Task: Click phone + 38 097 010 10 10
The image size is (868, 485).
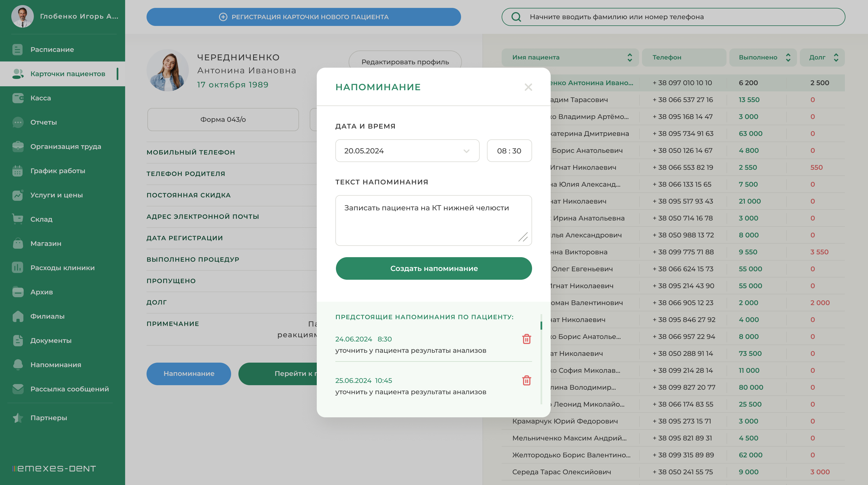Action: point(682,83)
